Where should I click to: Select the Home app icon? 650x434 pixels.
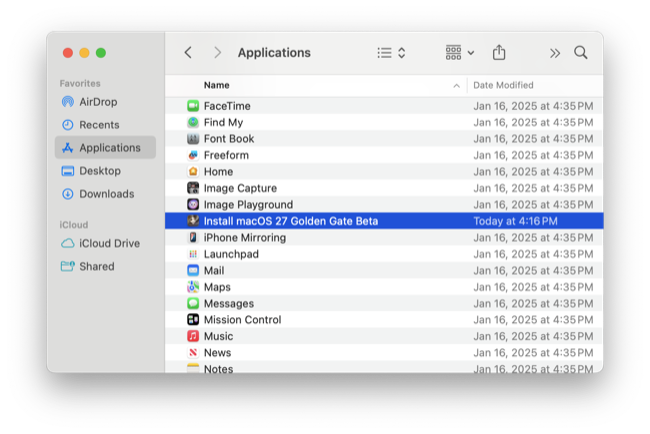click(193, 172)
